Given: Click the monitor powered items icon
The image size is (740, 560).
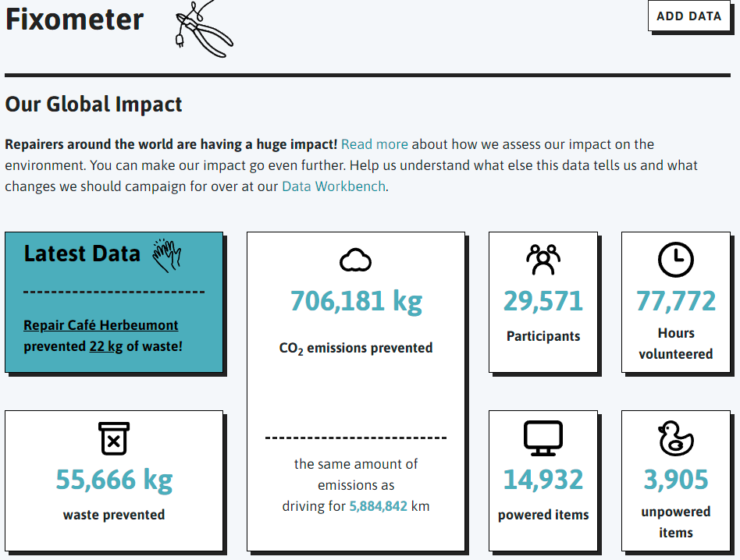Looking at the screenshot, I should pos(543,438).
